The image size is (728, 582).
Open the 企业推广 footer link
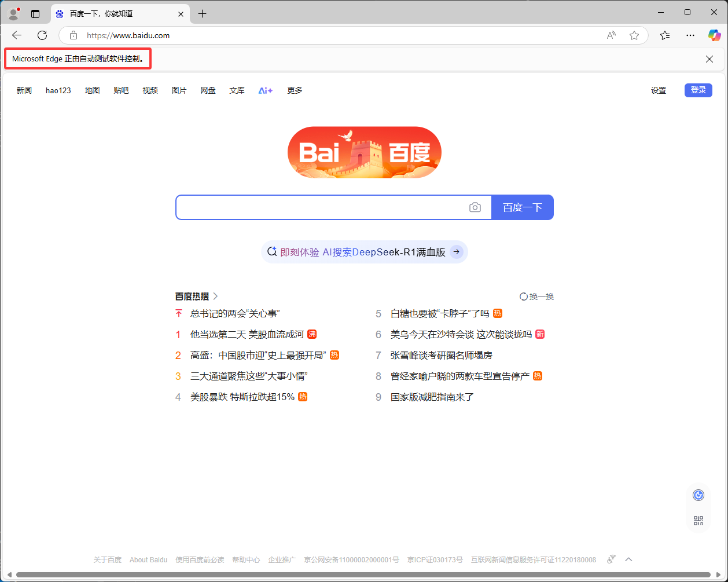[282, 560]
